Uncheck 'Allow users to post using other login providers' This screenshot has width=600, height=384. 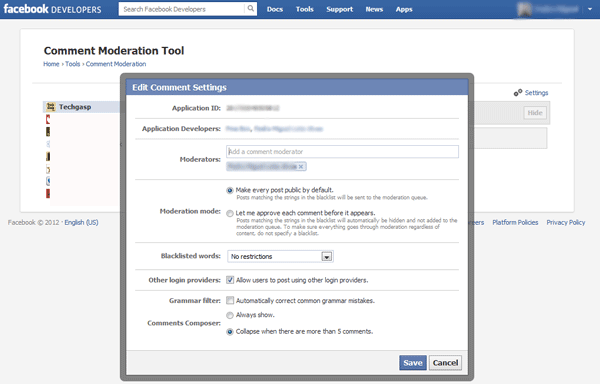tap(230, 280)
